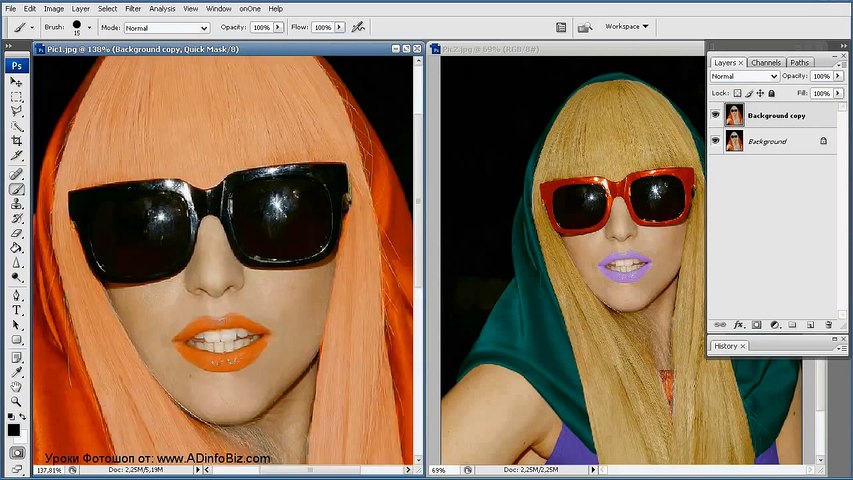Select the Eraser tool
Viewport: 853px width, 480px height.
pyautogui.click(x=16, y=233)
